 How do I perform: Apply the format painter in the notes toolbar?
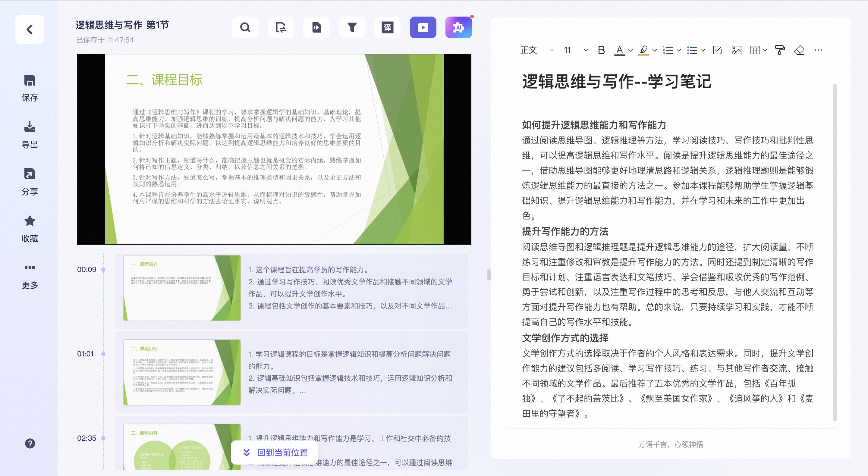point(780,50)
